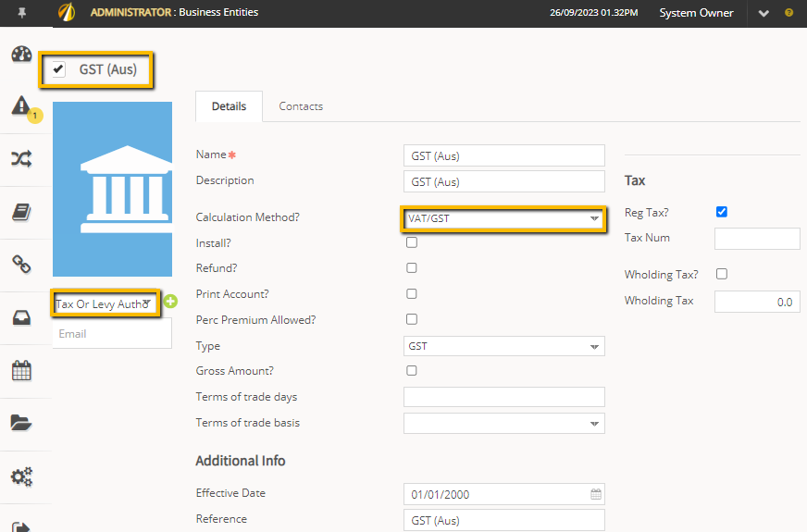The width and height of the screenshot is (807, 532).
Task: Click the application logo icon
Action: pos(67,12)
